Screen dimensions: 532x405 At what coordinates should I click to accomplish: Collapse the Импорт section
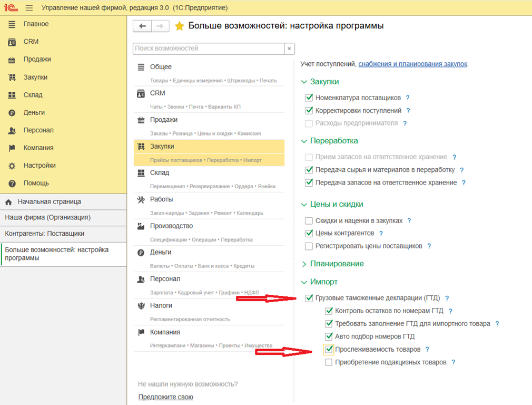click(304, 282)
